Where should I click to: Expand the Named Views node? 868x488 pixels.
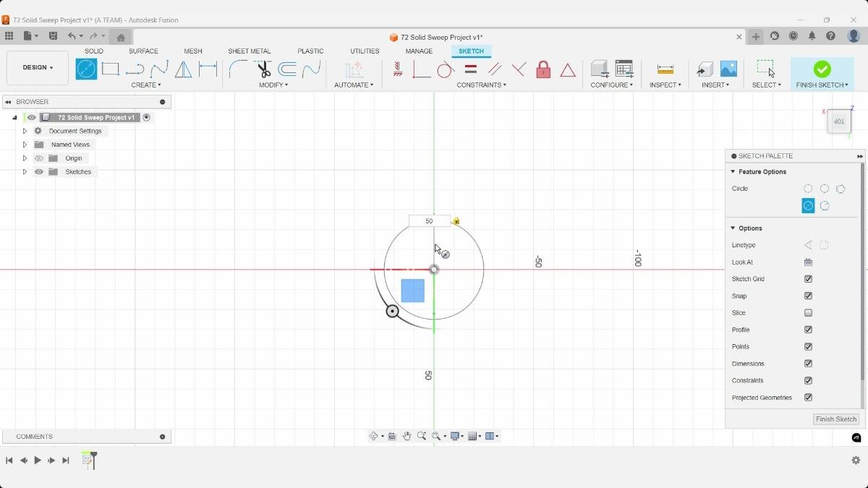pyautogui.click(x=25, y=145)
